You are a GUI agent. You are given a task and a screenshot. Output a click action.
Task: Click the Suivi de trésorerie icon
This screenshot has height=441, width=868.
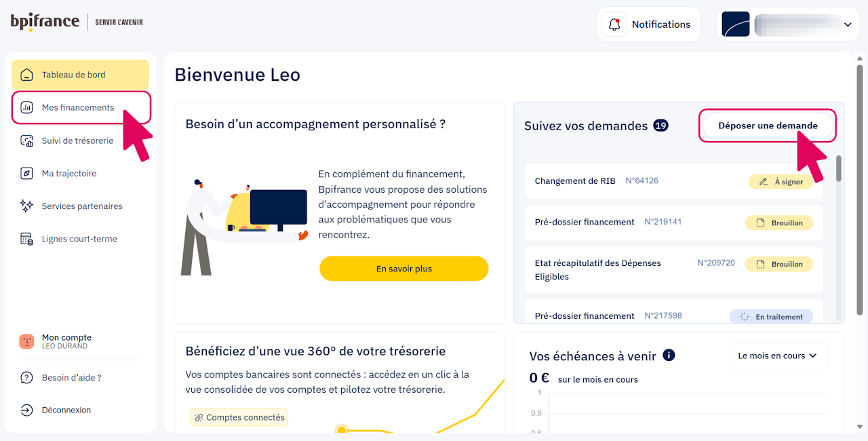[26, 140]
